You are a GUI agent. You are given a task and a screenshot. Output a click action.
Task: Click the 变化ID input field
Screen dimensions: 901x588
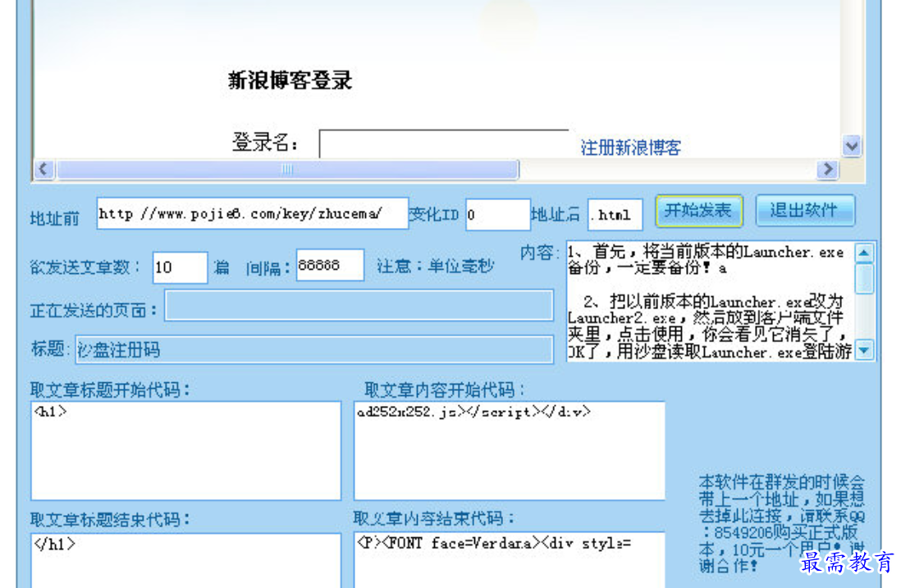497,215
